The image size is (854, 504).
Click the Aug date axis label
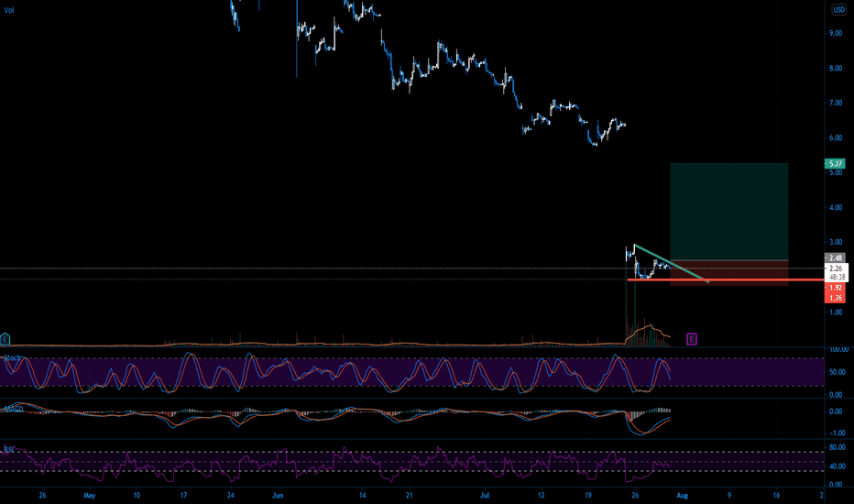point(682,495)
